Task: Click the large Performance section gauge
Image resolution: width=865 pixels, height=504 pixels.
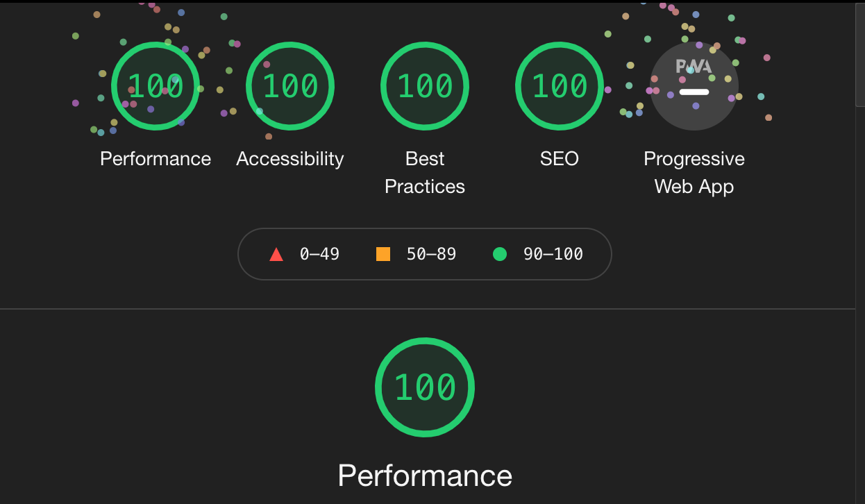Action: click(425, 387)
